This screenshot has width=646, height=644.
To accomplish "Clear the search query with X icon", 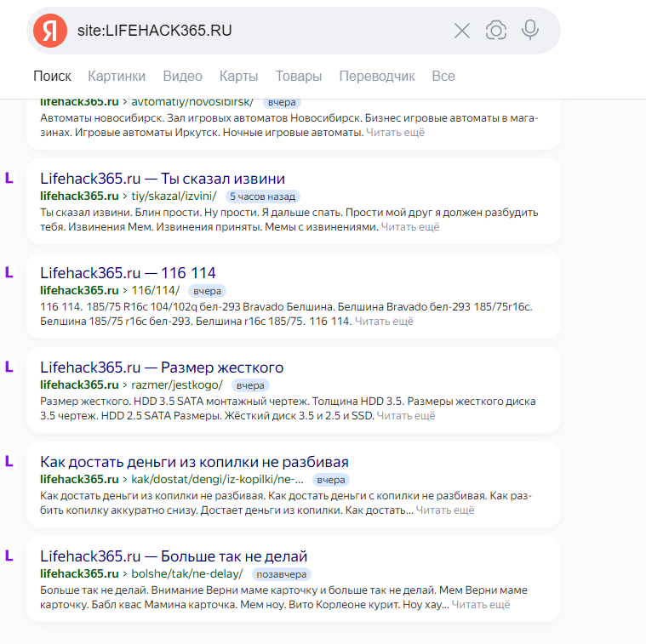I will coord(462,31).
